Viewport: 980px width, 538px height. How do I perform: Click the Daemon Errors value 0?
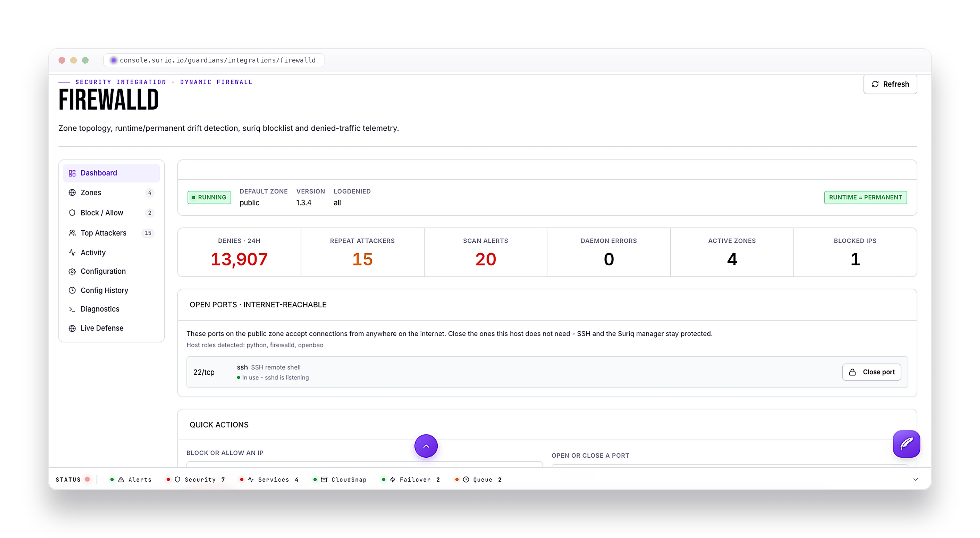point(609,259)
